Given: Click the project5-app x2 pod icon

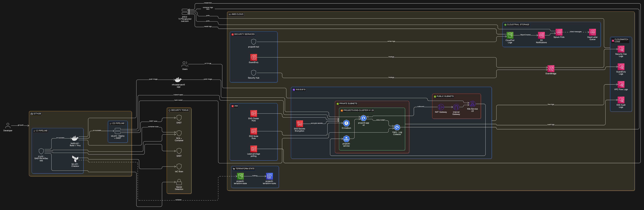Looking at the screenshot, I should 363,118.
